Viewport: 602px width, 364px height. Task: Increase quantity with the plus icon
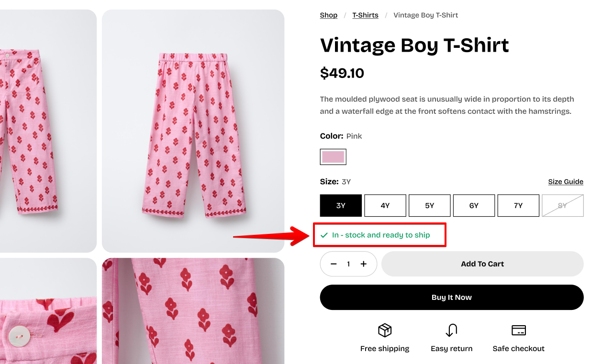(364, 264)
